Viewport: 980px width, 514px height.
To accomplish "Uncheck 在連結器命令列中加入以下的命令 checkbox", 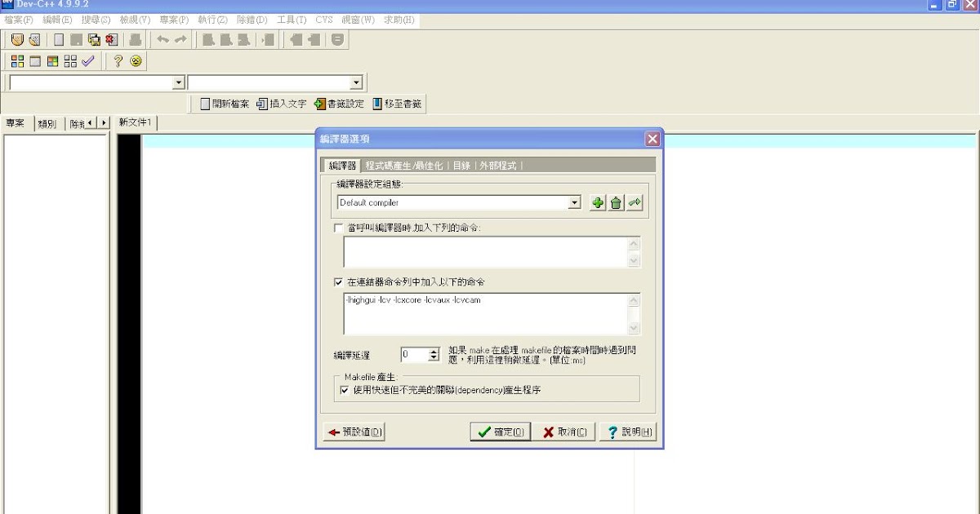I will point(340,282).
